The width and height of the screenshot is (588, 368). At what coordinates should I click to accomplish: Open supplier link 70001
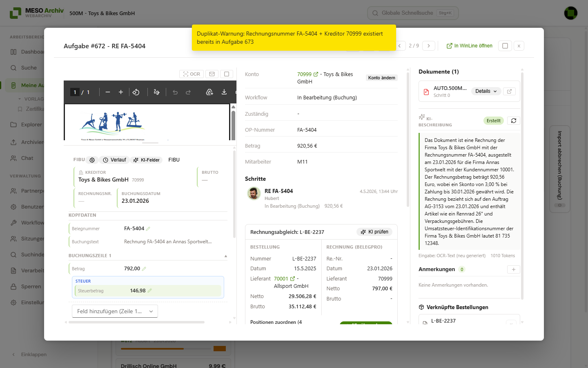coord(281,279)
